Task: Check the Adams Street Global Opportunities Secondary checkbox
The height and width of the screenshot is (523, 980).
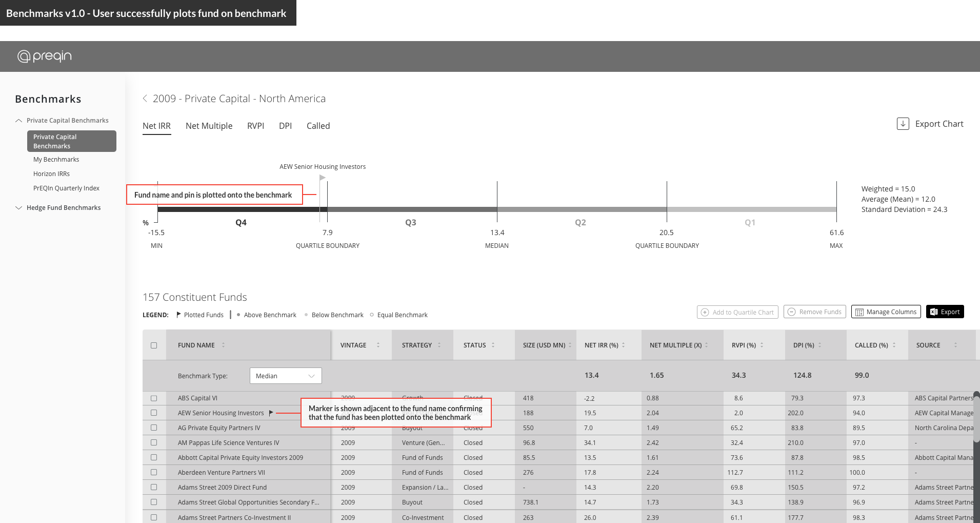Action: pos(154,502)
